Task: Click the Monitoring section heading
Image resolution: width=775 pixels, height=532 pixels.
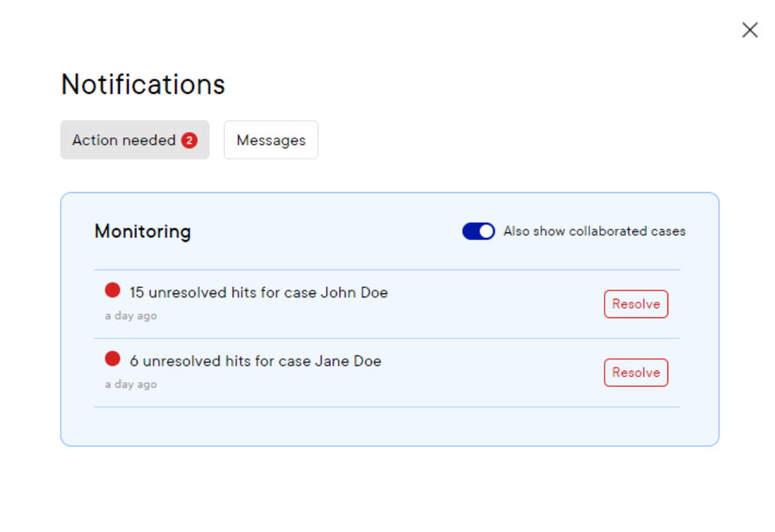Action: tap(142, 231)
